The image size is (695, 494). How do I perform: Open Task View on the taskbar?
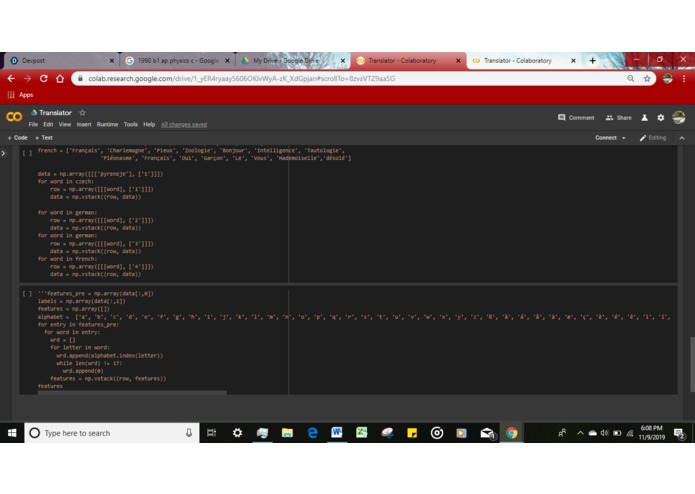211,433
